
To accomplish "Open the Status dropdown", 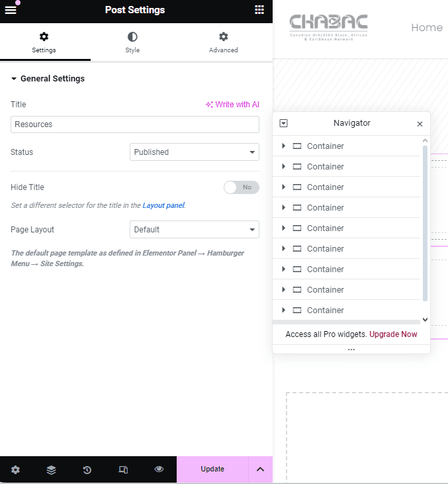I will click(x=194, y=152).
